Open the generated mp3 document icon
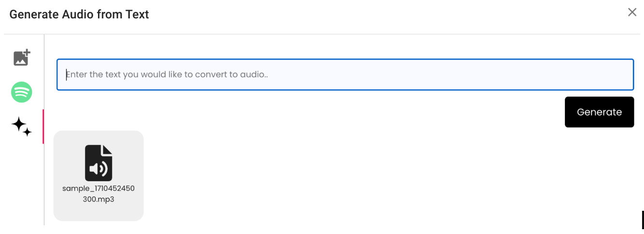Image resolution: width=644 pixels, height=234 pixels. pyautogui.click(x=98, y=163)
